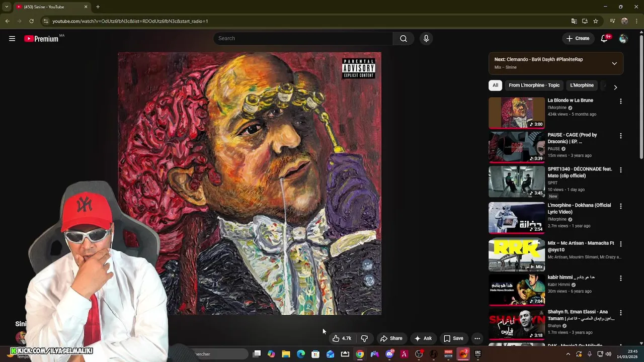The height and width of the screenshot is (362, 644).
Task: Show more filter chips with right arrow
Action: pos(615,87)
